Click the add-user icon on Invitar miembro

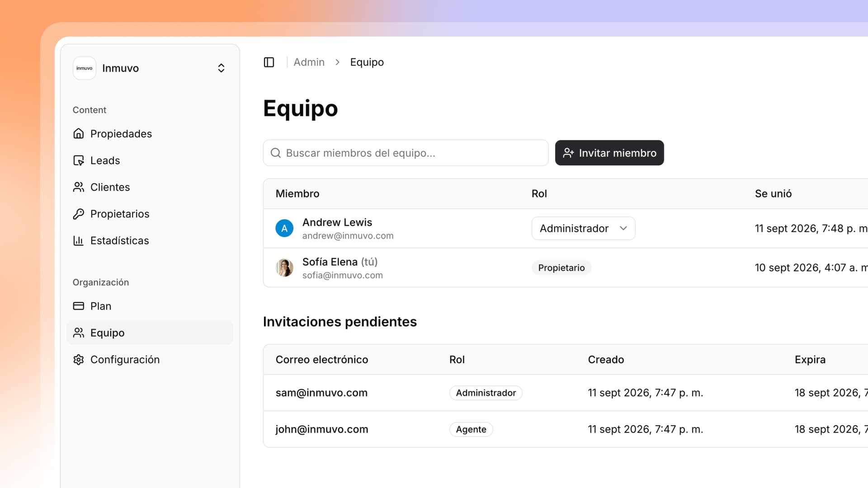coord(568,153)
